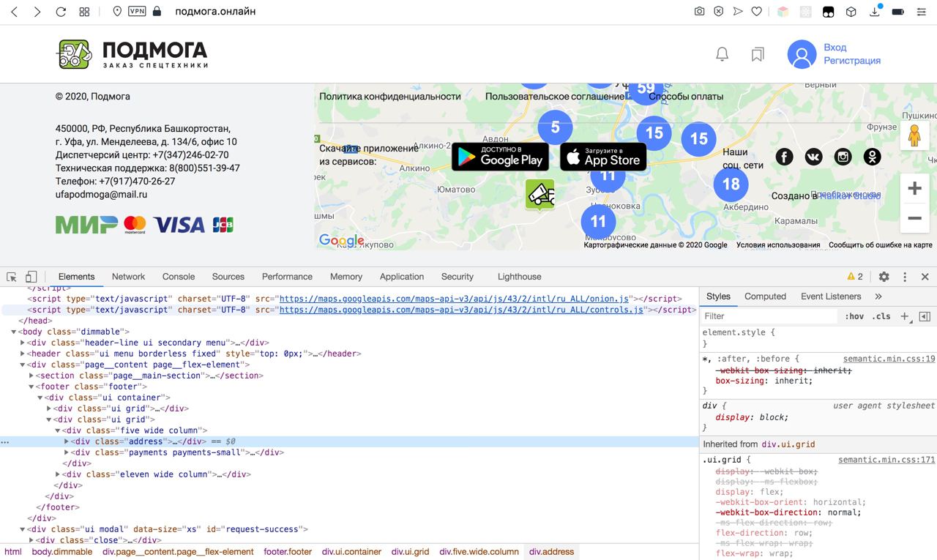Show the DevTools warnings count

(x=855, y=277)
